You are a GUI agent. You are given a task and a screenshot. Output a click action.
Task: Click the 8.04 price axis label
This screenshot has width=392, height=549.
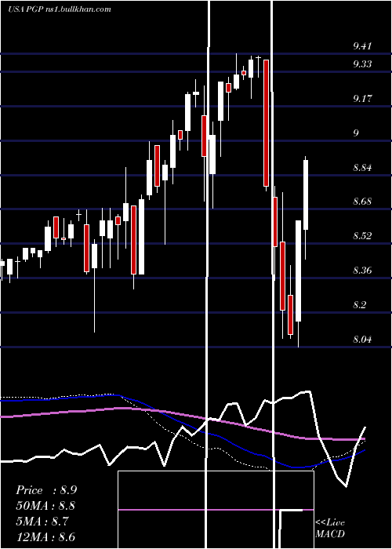[362, 340]
